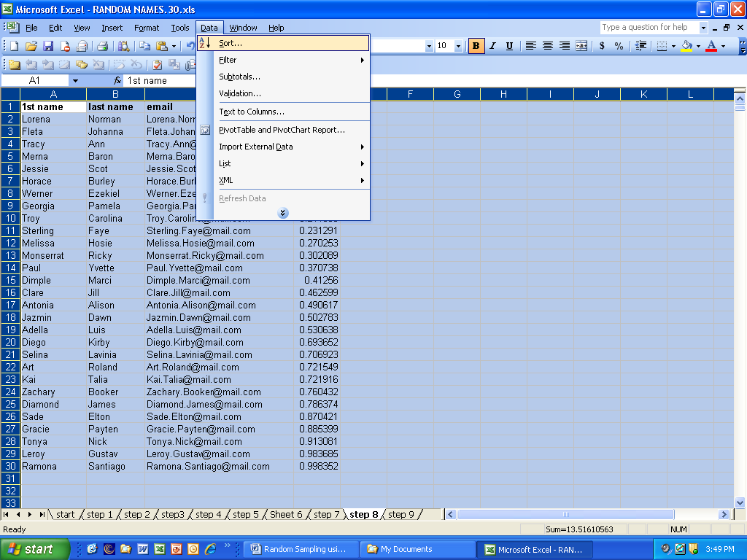
Task: Switch to the step 9 sheet tab
Action: (401, 515)
